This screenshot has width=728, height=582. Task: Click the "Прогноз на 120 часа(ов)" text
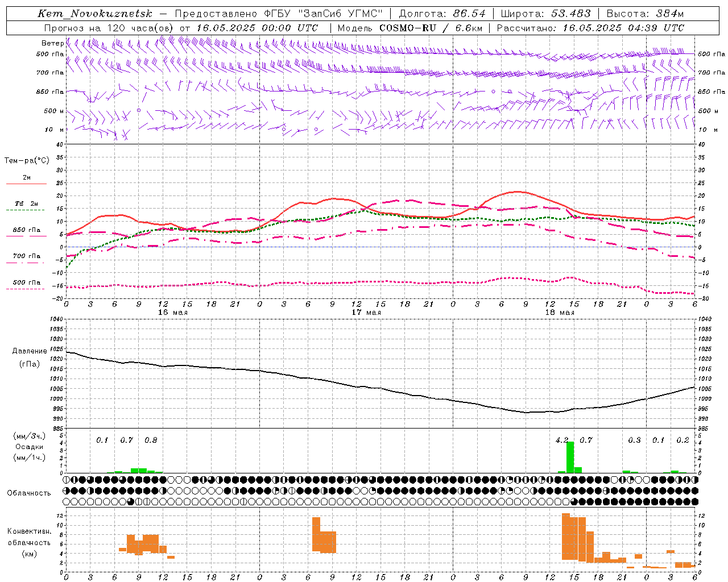click(x=109, y=28)
